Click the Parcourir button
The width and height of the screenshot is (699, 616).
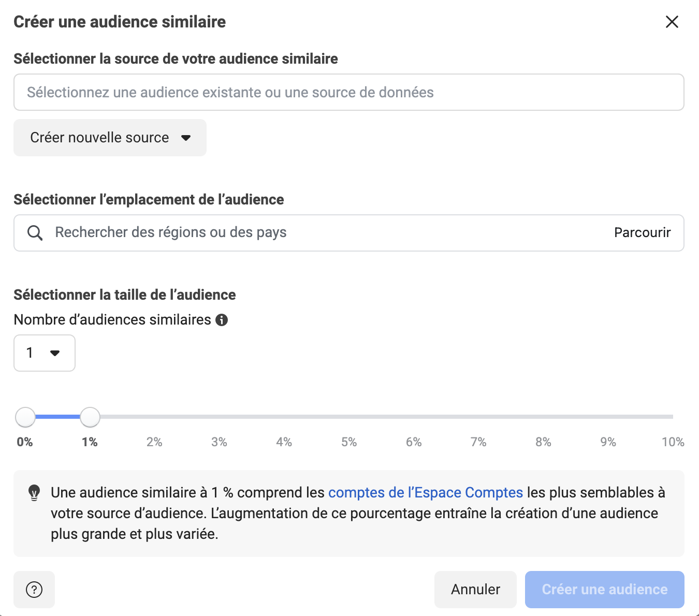642,233
